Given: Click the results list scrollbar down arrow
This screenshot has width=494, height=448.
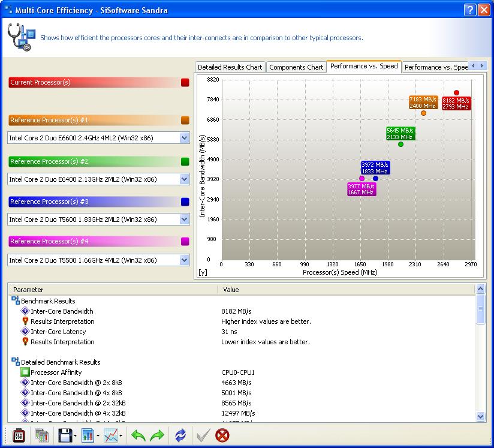Looking at the screenshot, I should pos(480,416).
